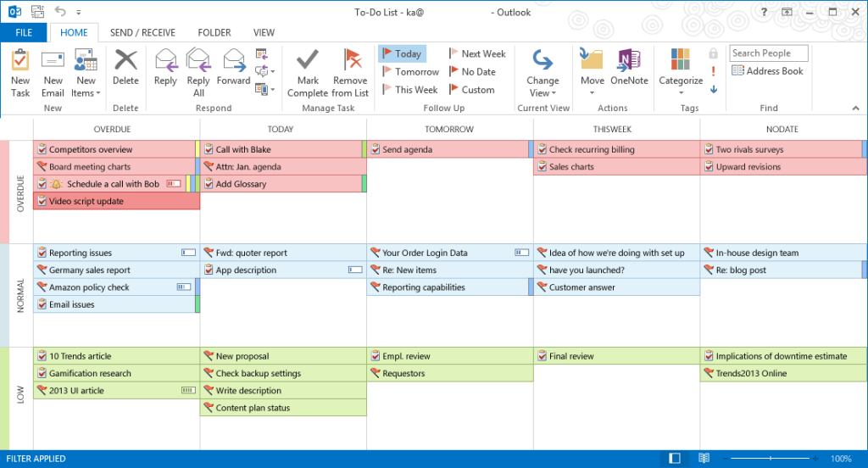Open the Change View dropdown
The image size is (868, 468).
[542, 73]
